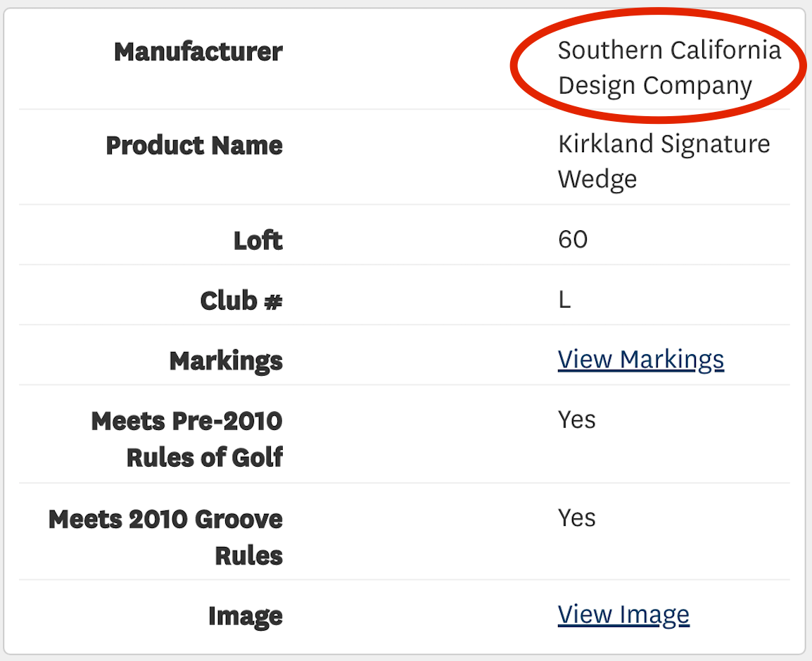Click the Loft row label
812x661 pixels.
click(x=258, y=241)
